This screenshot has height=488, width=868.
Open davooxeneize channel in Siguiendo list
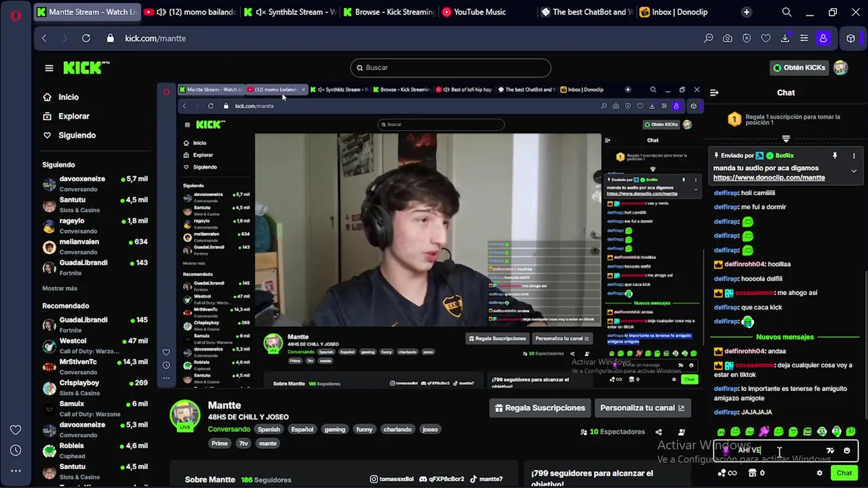coord(95,184)
